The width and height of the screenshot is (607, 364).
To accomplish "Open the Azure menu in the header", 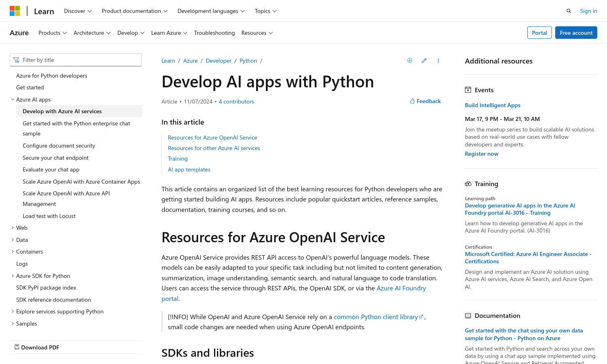I will pyautogui.click(x=19, y=32).
